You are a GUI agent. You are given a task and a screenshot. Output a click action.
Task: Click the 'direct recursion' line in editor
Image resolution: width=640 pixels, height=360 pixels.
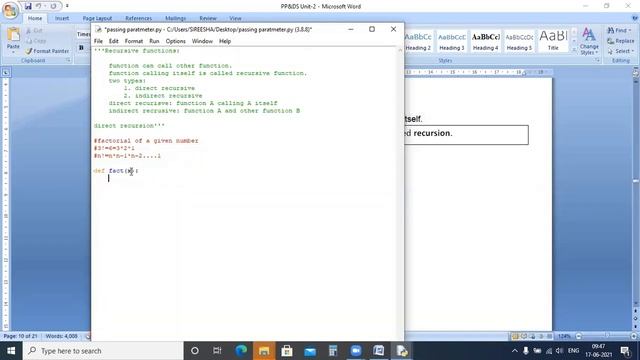click(129, 126)
